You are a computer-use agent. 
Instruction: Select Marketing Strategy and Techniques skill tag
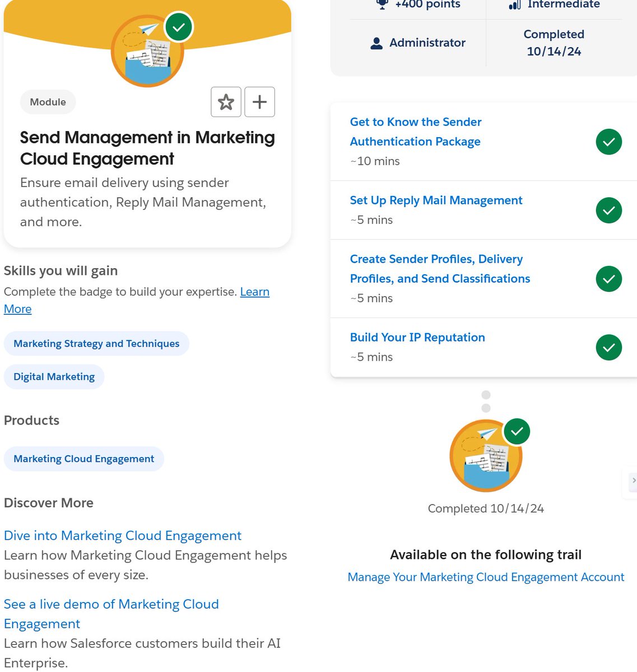[96, 343]
